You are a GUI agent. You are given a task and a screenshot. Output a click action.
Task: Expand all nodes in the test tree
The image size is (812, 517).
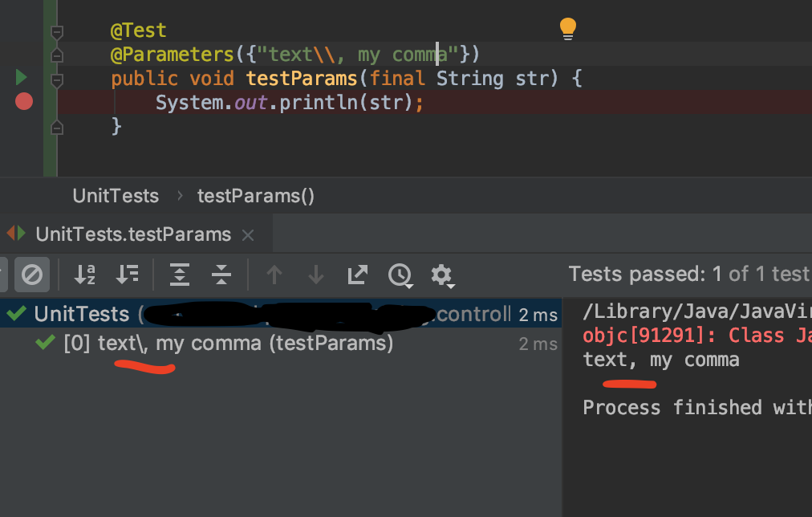click(179, 275)
